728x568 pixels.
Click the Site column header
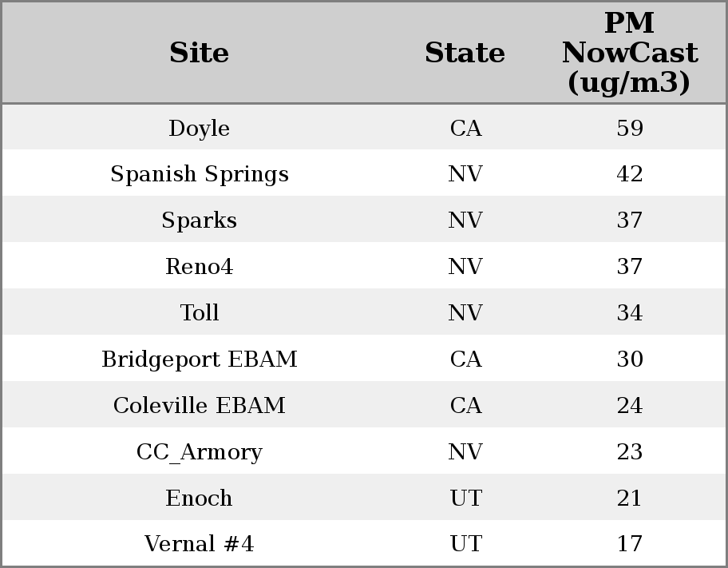(200, 54)
